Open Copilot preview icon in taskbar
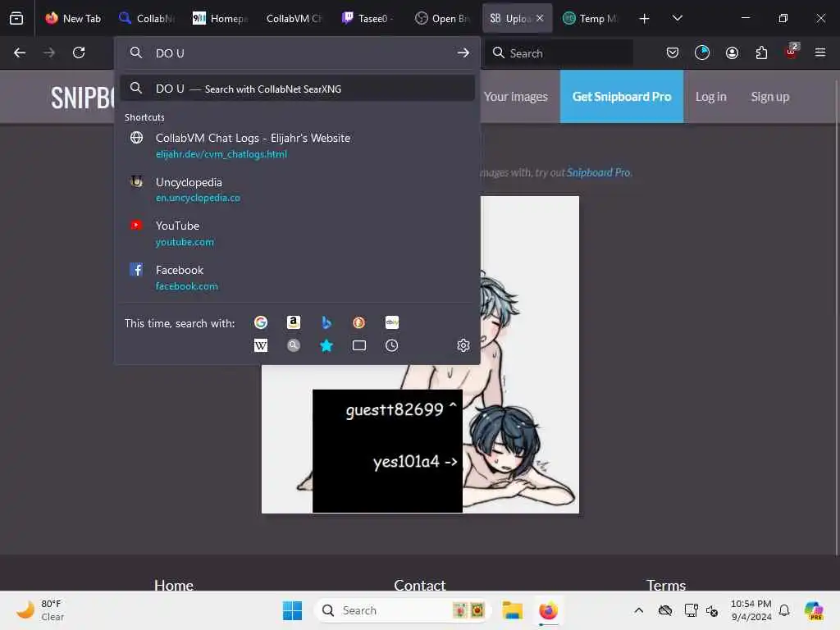Screen dimensions: 840x630 coord(814,610)
